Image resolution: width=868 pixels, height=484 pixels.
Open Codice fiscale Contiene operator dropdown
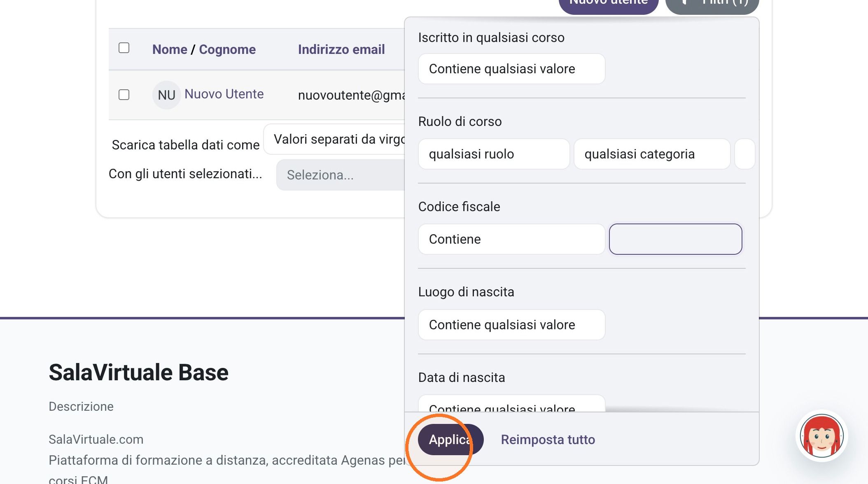point(511,239)
